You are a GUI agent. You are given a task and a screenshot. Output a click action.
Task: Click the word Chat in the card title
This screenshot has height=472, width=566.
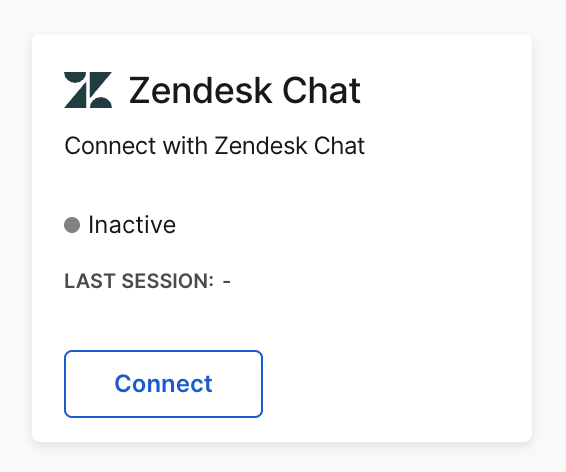point(321,90)
